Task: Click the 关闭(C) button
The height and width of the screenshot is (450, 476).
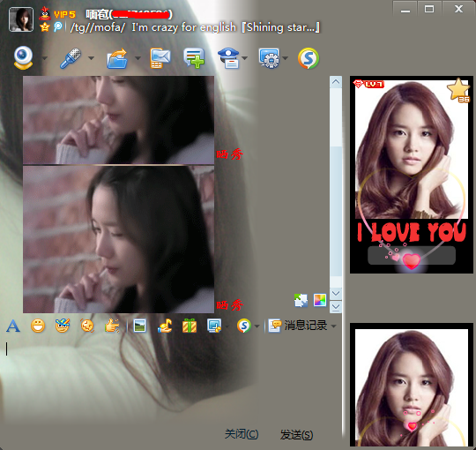Action: [x=242, y=434]
